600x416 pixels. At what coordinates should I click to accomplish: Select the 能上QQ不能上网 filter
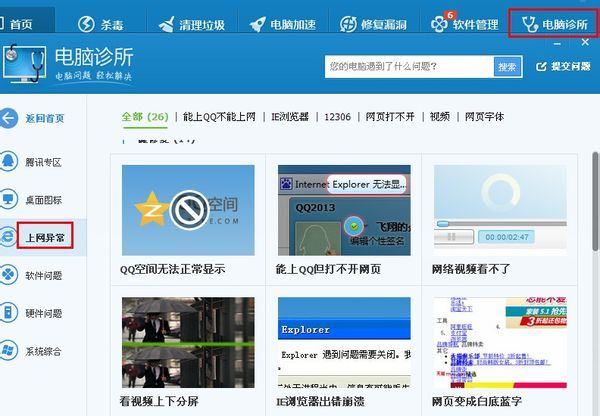pos(219,117)
